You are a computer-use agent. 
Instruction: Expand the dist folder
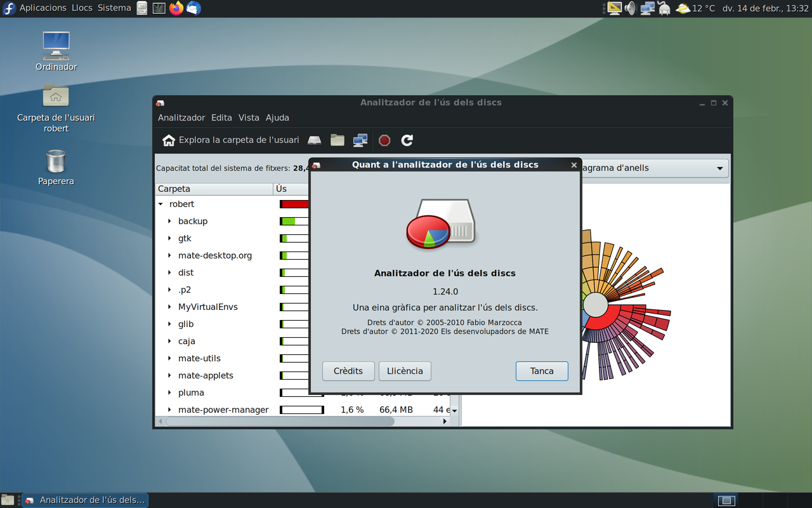[x=169, y=273]
